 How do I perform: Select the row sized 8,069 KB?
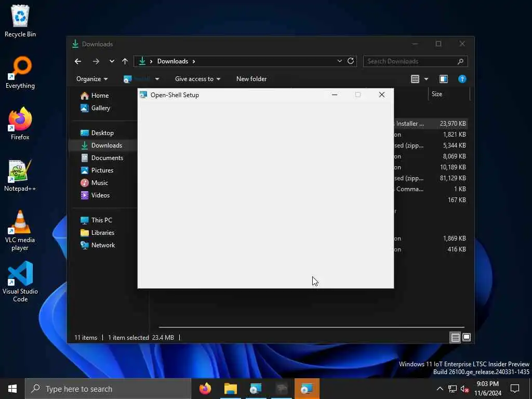click(x=431, y=156)
